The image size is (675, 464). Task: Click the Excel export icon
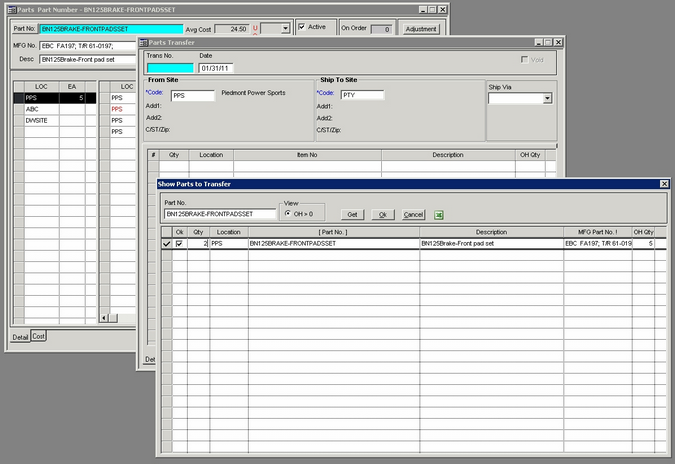439,214
